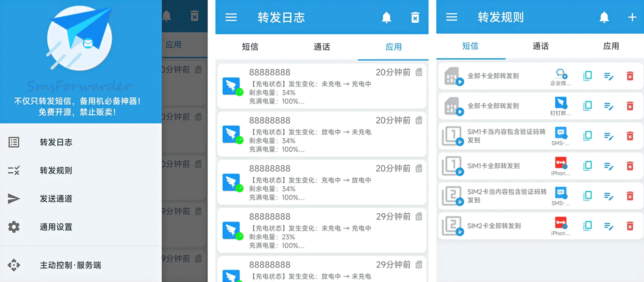Edit the SIM2卡当内容包含验证码 rule
Viewport: 644px width, 282px height.
point(609,196)
